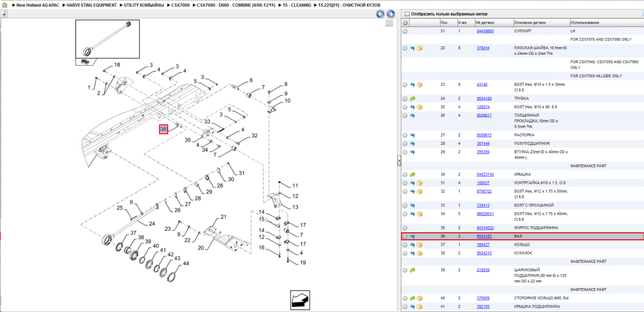Open part number 388427 link
Viewport: 644px width, 312px height.
pyautogui.click(x=483, y=244)
